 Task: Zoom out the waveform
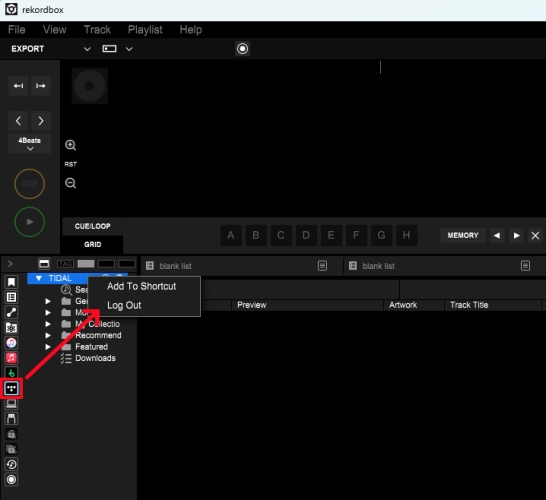coord(71,183)
